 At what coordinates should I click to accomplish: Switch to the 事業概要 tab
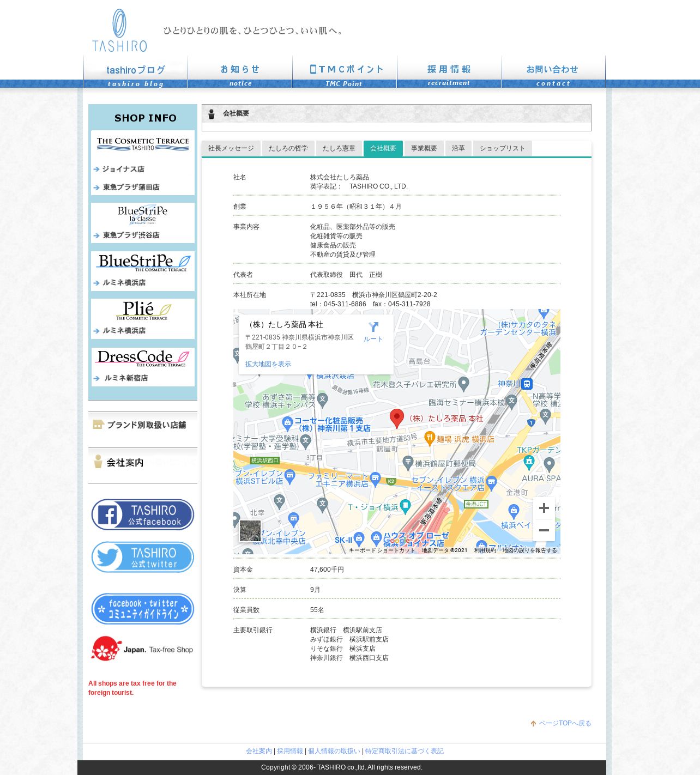point(424,148)
